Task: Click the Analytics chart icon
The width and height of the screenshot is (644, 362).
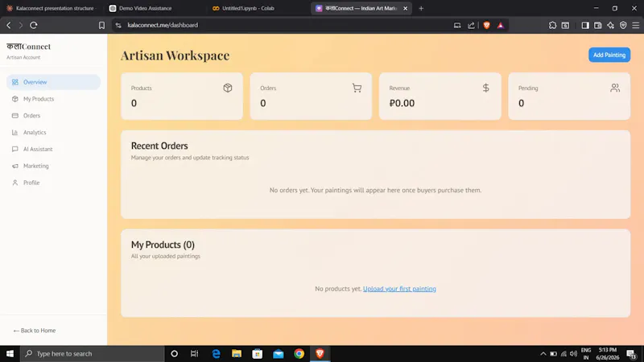Action: (x=15, y=133)
